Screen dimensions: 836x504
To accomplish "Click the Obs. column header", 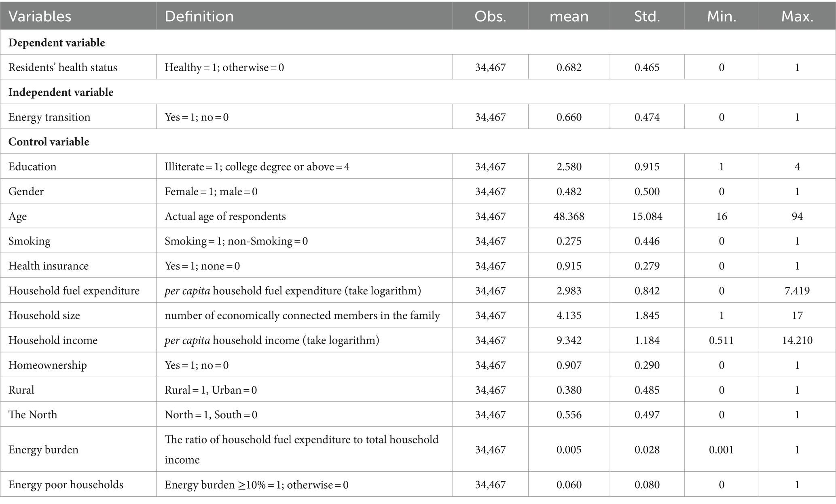I will [490, 16].
